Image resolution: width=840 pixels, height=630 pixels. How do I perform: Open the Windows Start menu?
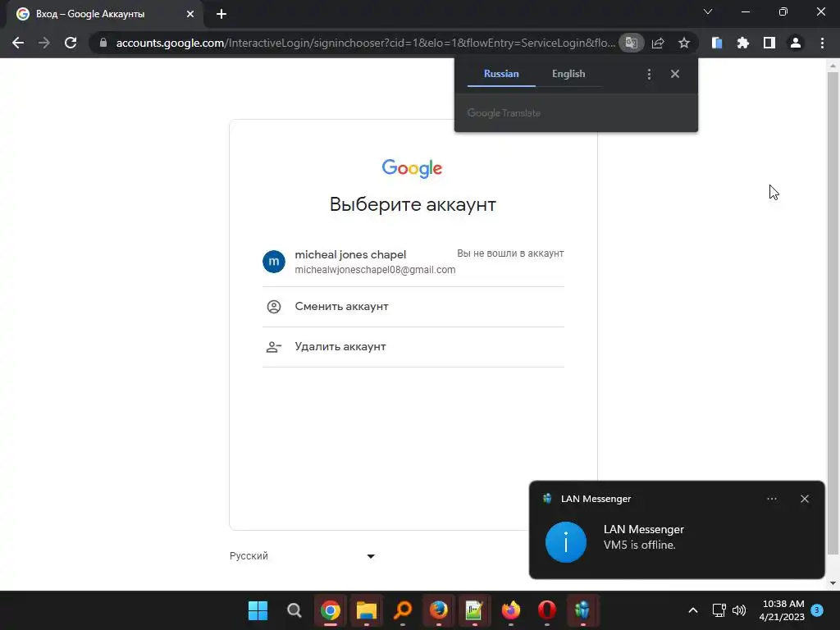[258, 610]
